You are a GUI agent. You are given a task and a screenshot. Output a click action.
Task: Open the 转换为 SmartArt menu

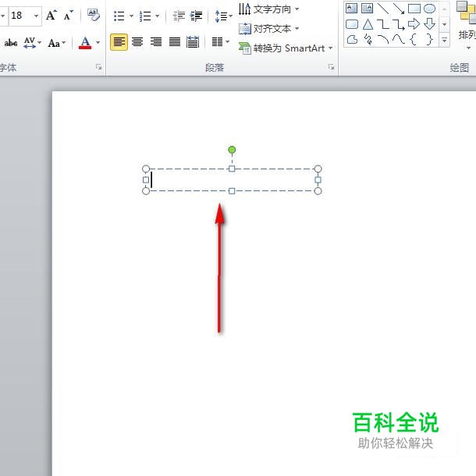286,48
